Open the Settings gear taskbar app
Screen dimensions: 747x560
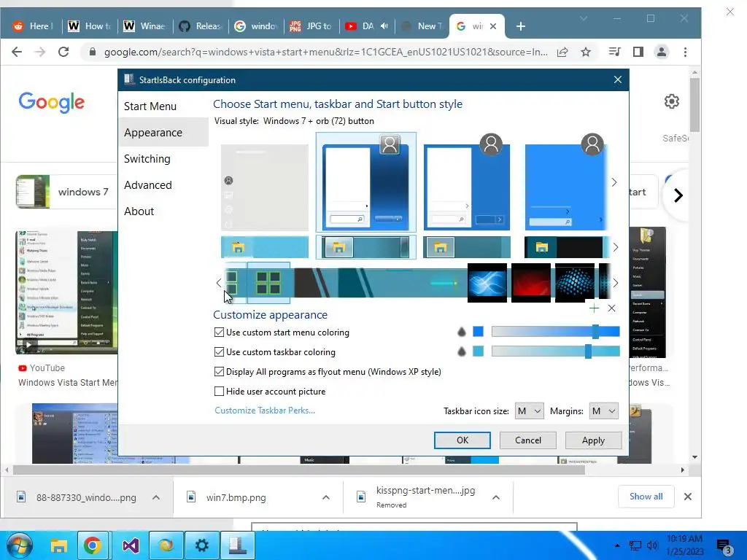pyautogui.click(x=202, y=545)
